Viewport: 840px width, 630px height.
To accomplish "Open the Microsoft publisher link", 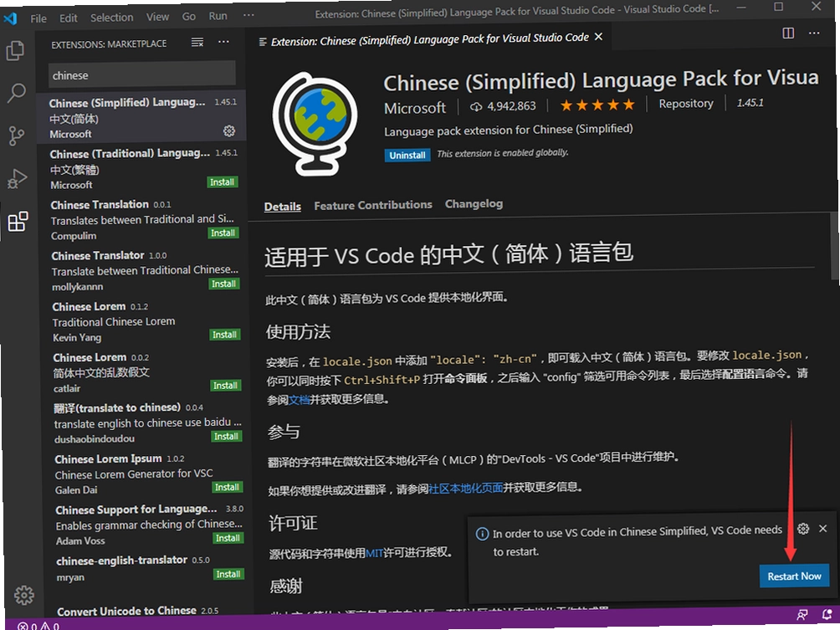I will click(x=415, y=108).
